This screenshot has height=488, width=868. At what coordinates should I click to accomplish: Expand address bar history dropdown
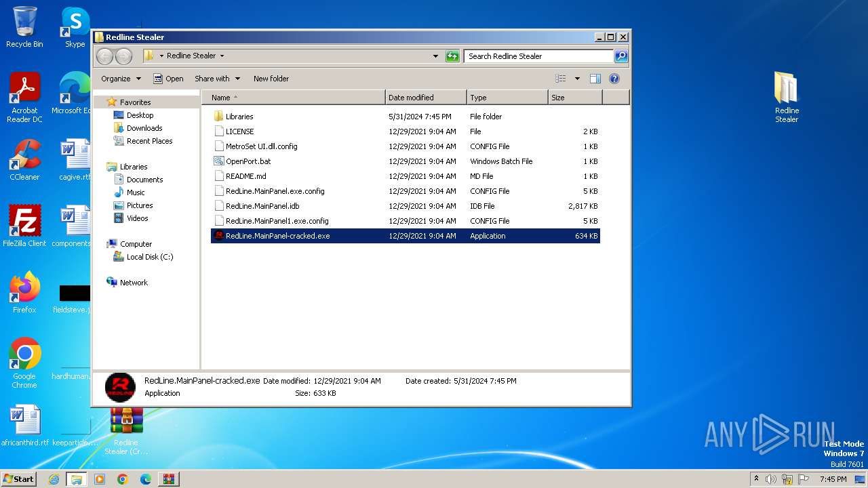coord(435,56)
